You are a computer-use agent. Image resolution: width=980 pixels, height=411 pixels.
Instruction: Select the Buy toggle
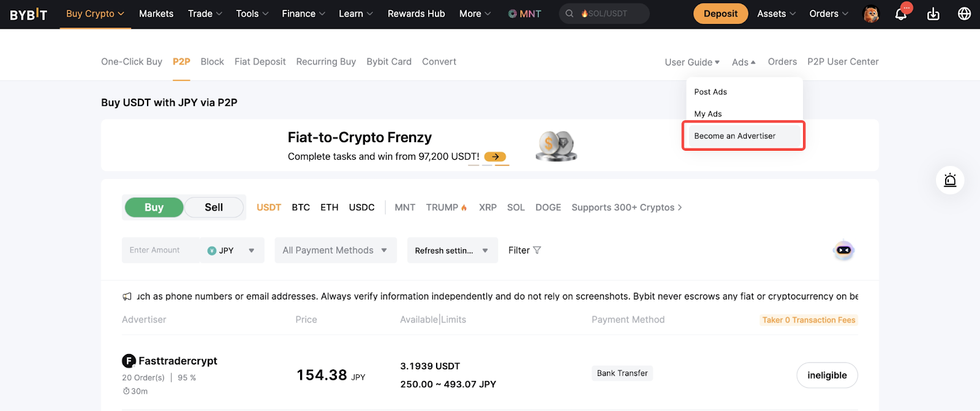tap(154, 207)
